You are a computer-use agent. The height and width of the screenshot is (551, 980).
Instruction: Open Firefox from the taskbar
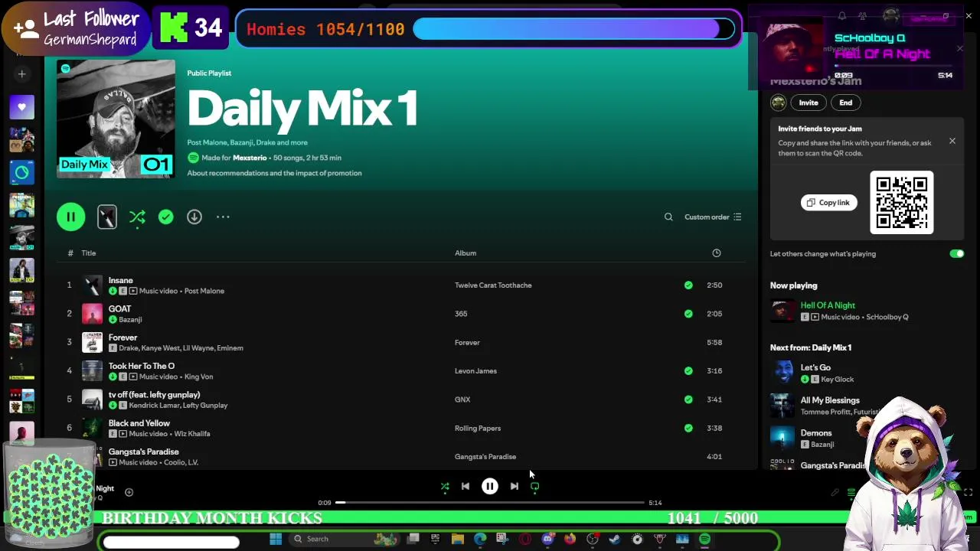[570, 540]
